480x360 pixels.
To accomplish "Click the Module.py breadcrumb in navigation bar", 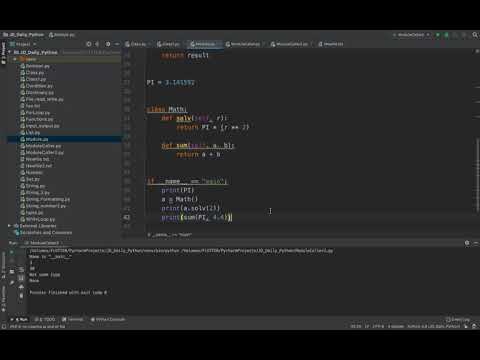I will (x=62, y=35).
